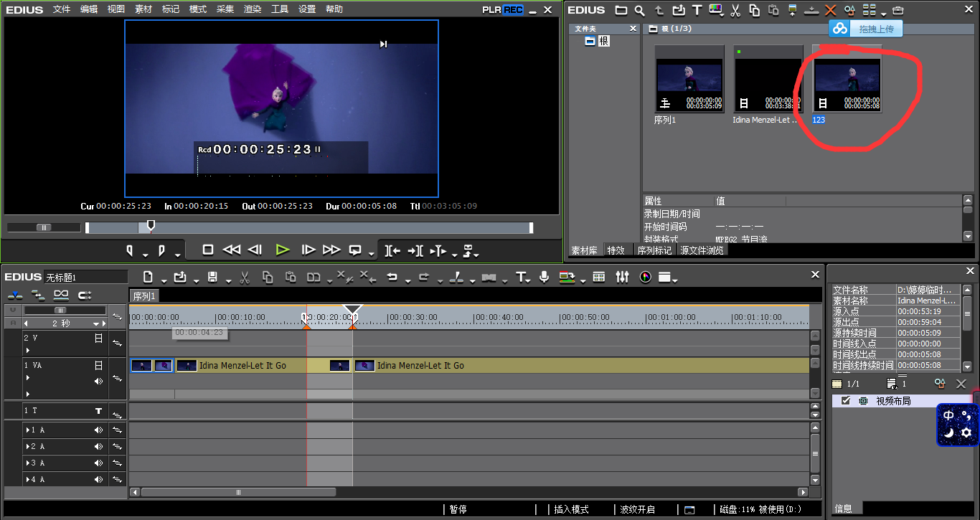Image resolution: width=980 pixels, height=520 pixels.
Task: Click the Redo arrow in timeline toolbar
Action: [x=423, y=277]
